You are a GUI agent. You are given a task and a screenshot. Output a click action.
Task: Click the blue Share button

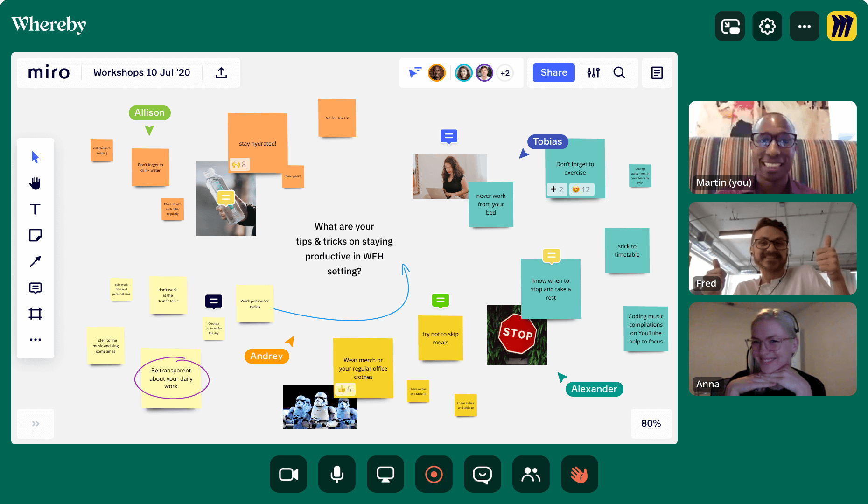pos(554,73)
